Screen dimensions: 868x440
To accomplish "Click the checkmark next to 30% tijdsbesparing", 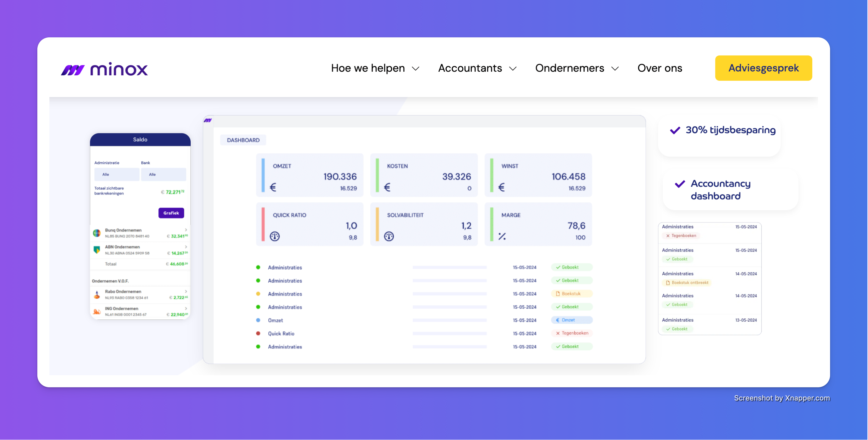I will 675,130.
